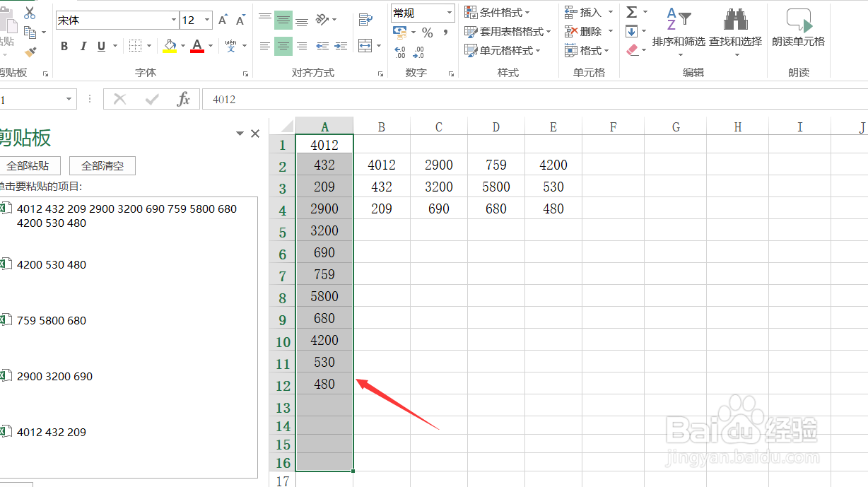Open the cell borders dropdown arrow

(x=149, y=46)
